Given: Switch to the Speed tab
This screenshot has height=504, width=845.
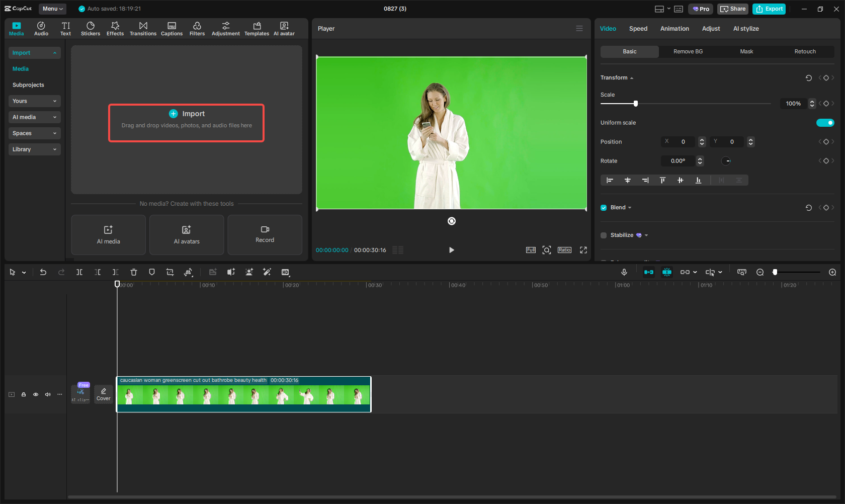Looking at the screenshot, I should [x=638, y=29].
